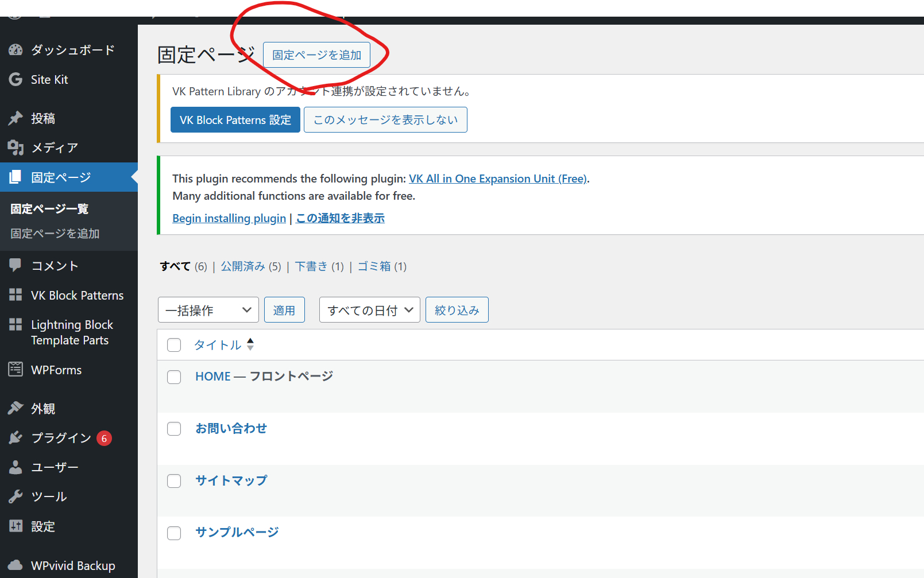Check the box for サンプルページ row
Viewport: 924px width, 578px height.
pos(174,533)
